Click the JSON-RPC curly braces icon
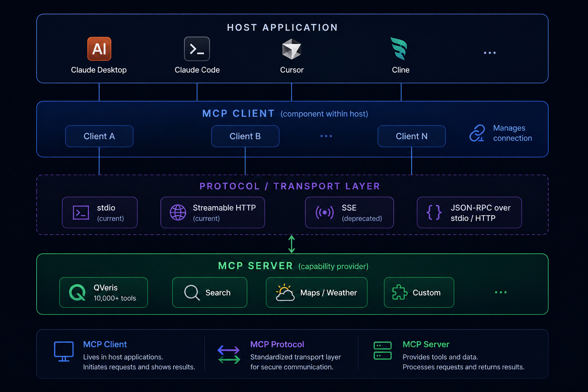 click(434, 212)
